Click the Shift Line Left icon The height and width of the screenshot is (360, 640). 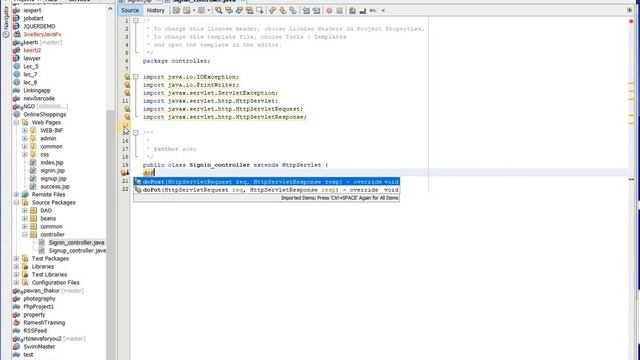click(306, 11)
